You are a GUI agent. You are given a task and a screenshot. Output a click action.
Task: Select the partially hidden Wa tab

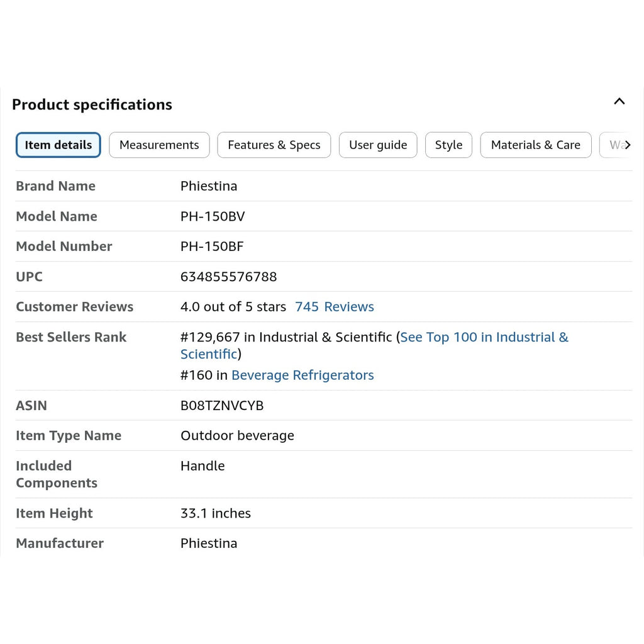coord(614,145)
